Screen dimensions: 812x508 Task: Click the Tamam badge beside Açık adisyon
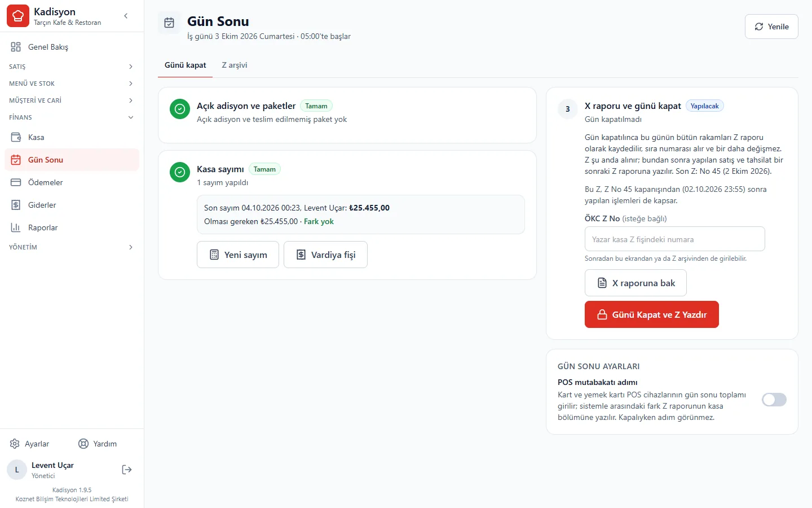(316, 106)
